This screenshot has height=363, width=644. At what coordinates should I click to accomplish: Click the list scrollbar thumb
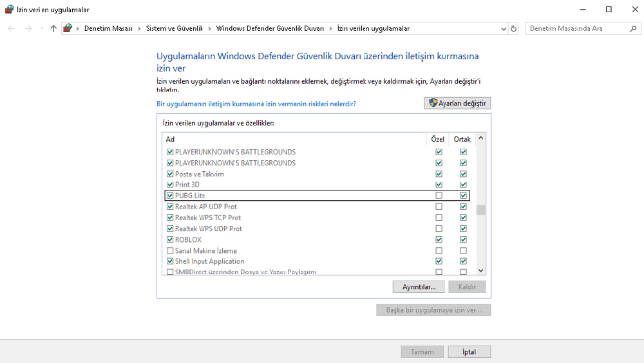click(480, 210)
